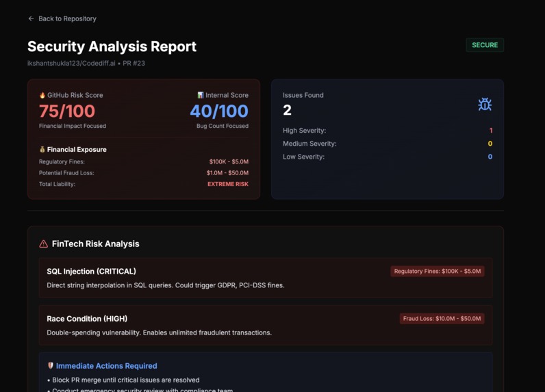Click the Immediate Actions Required heading
The width and height of the screenshot is (545, 392).
(x=106, y=366)
